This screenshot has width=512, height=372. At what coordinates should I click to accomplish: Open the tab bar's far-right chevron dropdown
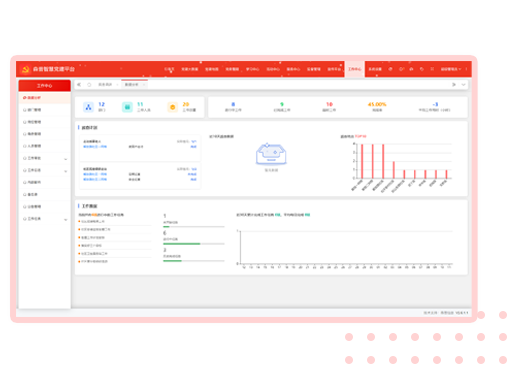coord(463,85)
